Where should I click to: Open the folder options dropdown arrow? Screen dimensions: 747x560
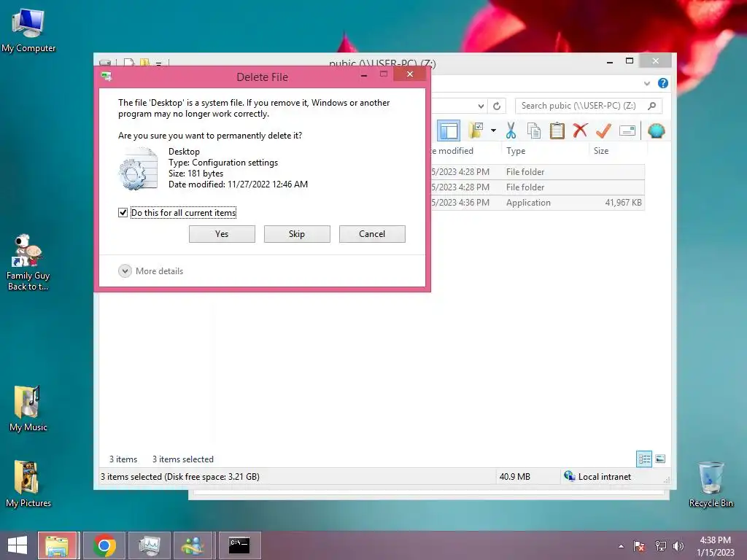tap(493, 131)
